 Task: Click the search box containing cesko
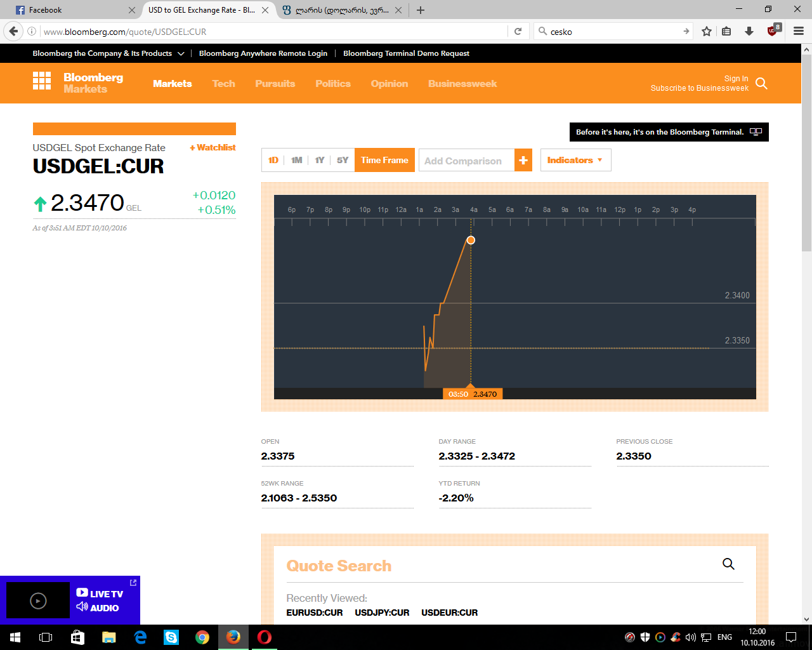[x=613, y=31]
